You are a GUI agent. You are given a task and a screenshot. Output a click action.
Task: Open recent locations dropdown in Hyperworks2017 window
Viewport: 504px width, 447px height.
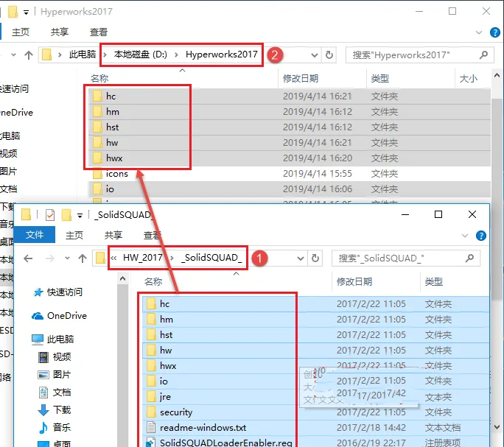pyautogui.click(x=13, y=54)
